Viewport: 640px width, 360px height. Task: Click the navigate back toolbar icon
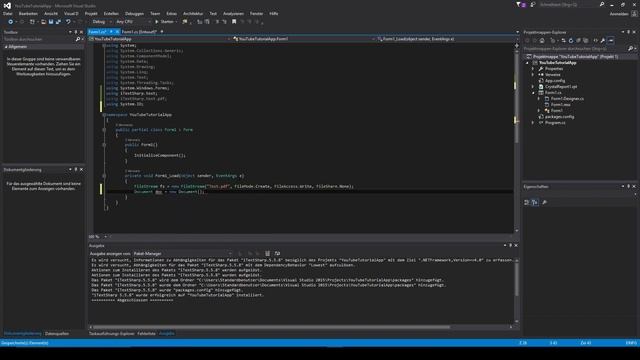(x=10, y=22)
